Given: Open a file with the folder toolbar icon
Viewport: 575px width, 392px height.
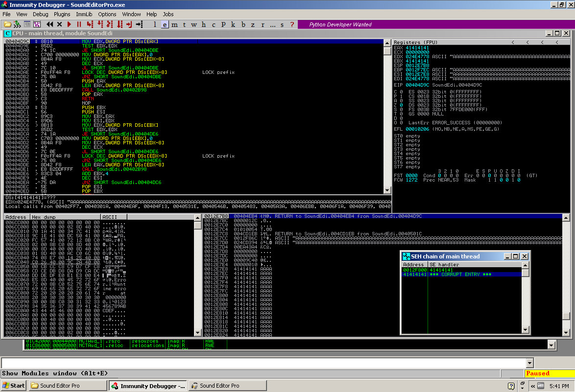Looking at the screenshot, I should coord(7,24).
